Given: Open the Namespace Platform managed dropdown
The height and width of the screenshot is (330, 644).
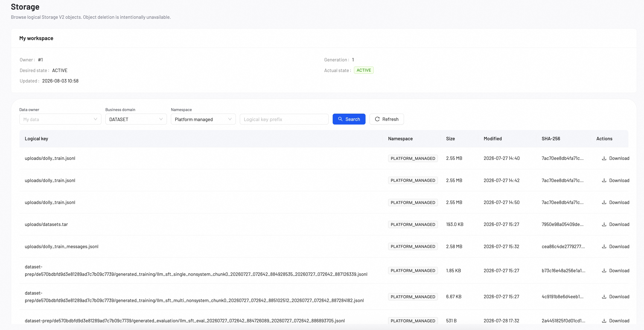Looking at the screenshot, I should 203,119.
